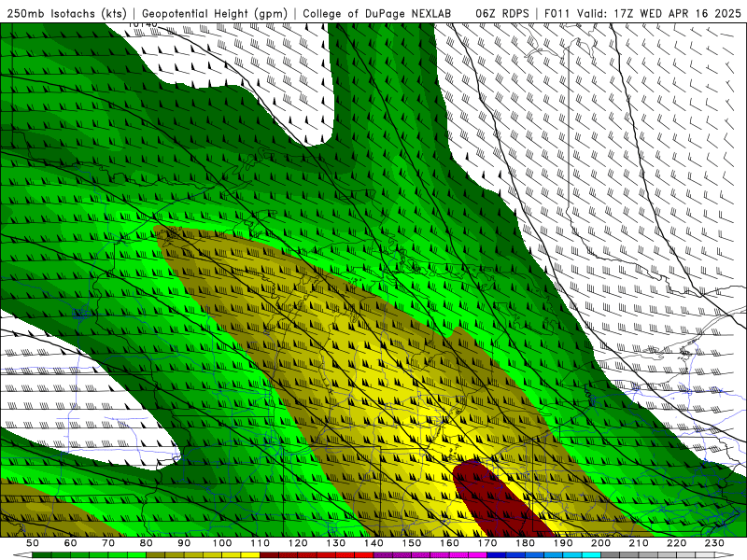The width and height of the screenshot is (747, 560).
Task: Click the '120' label on the color scale
Action: pyautogui.click(x=298, y=543)
